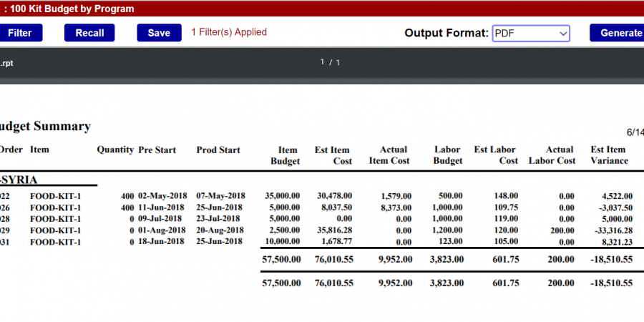Select pre start date 01-Aug-2018
This screenshot has height=322, width=644.
[x=162, y=230]
